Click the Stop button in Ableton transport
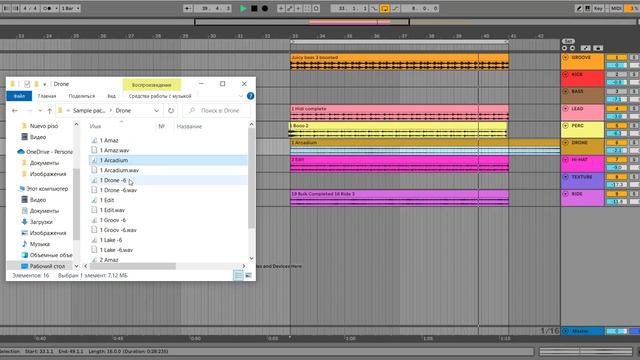 tap(254, 8)
